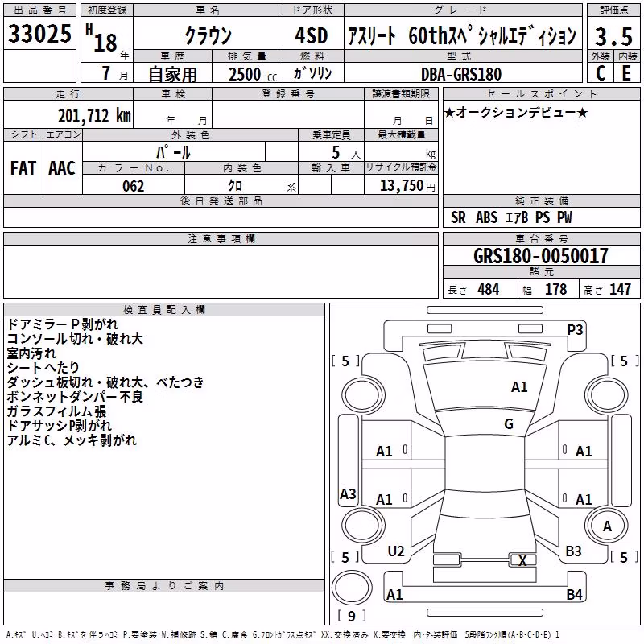This screenshot has height=644, width=644.
Task: Select the note アルミC、メッキ剥がれ
Action: coord(72,440)
